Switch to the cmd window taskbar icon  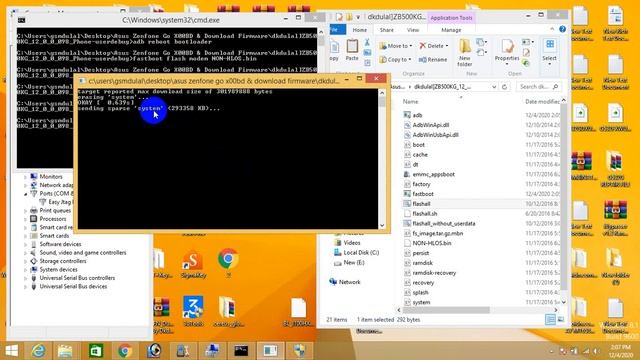tap(241, 351)
